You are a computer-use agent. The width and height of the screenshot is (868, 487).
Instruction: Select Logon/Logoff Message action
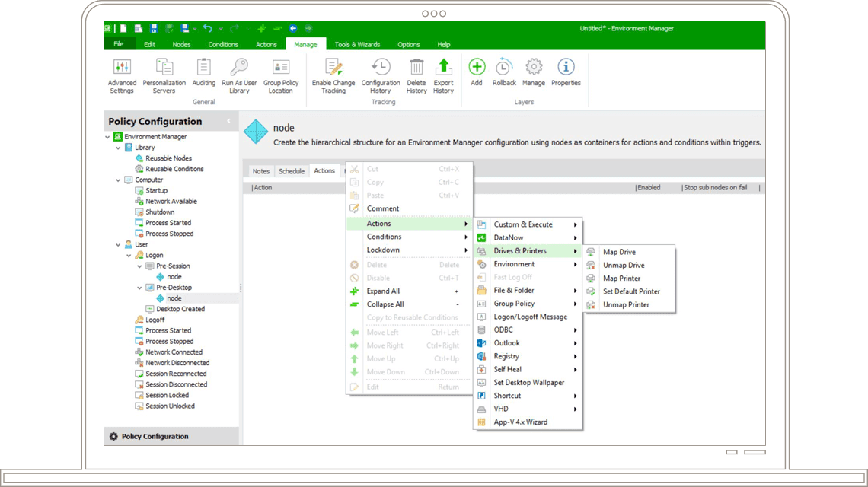click(528, 317)
